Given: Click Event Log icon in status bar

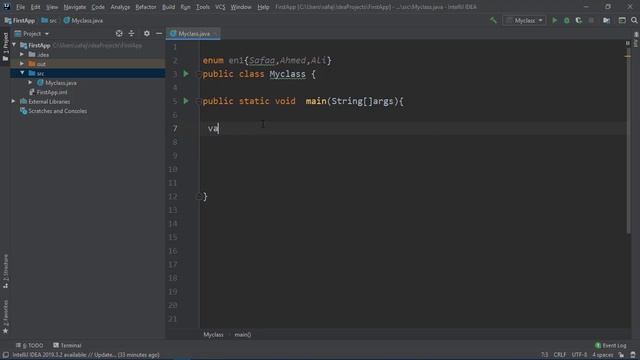Looking at the screenshot, I should point(598,345).
